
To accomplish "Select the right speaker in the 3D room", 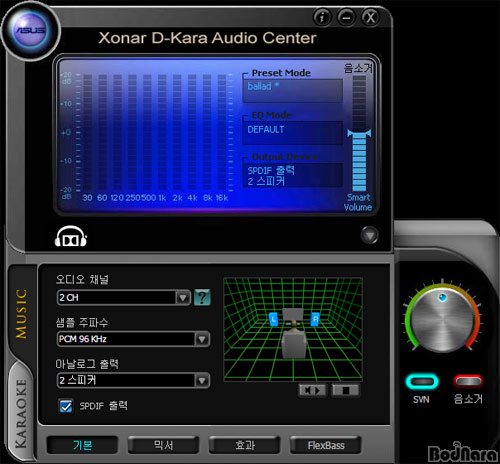I will 315,319.
